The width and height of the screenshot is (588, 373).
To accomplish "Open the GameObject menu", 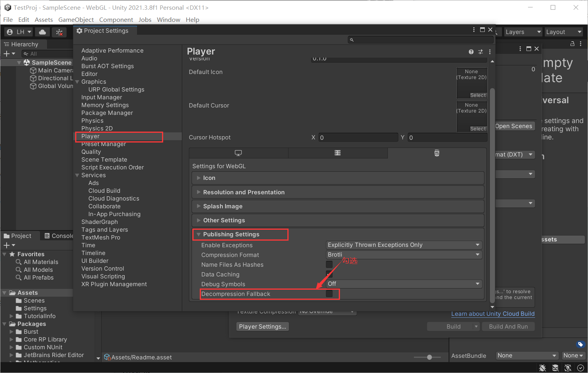I will (76, 19).
